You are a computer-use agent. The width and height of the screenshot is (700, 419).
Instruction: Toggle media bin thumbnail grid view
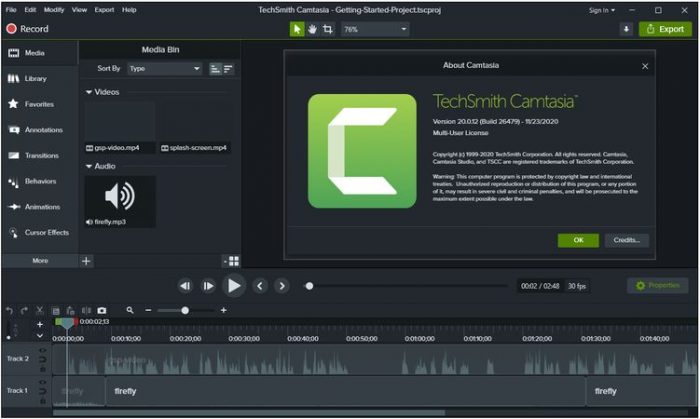(232, 261)
